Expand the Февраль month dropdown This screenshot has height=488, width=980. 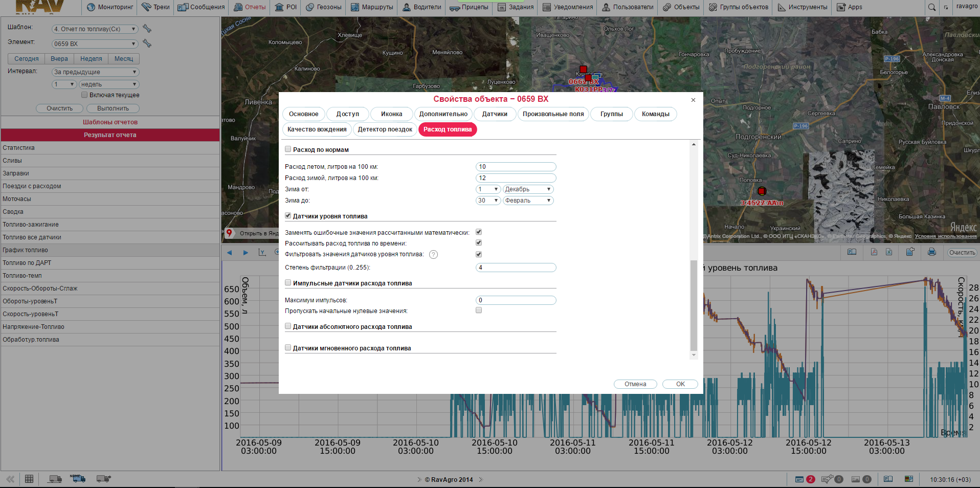(528, 201)
